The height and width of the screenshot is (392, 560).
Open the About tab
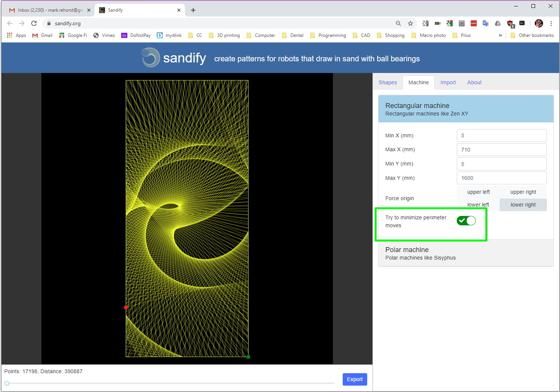474,82
